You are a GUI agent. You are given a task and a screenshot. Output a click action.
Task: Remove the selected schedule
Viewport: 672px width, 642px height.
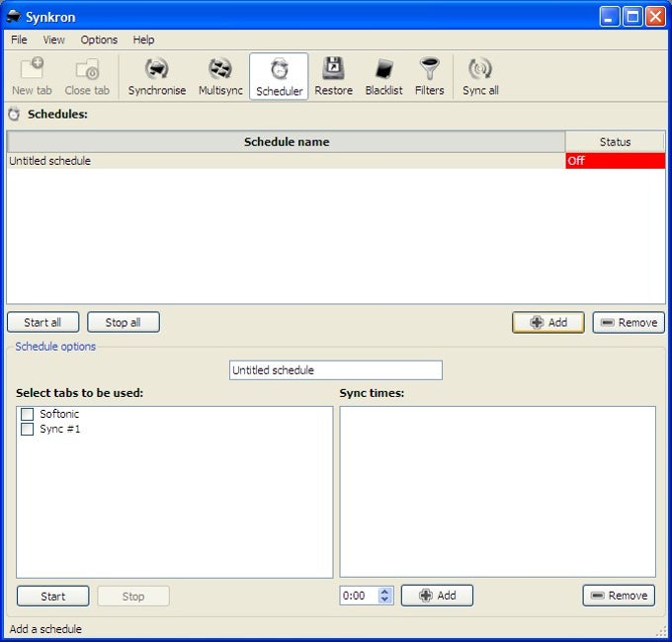click(629, 322)
